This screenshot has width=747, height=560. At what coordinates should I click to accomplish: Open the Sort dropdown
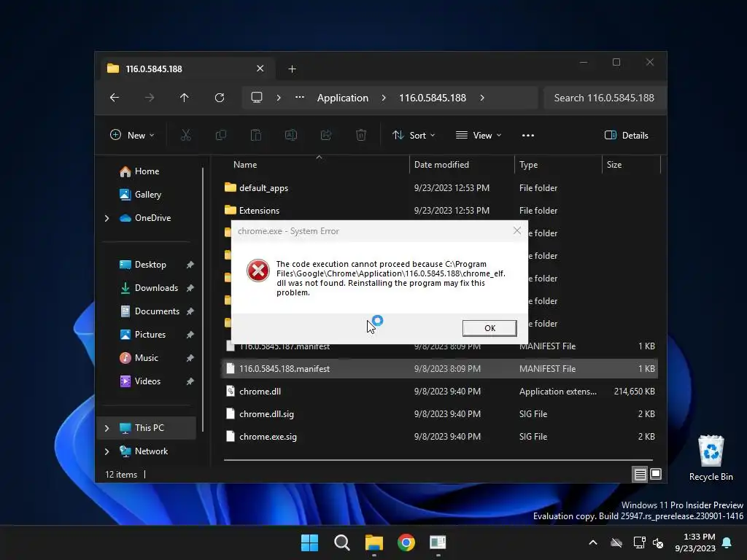click(x=414, y=135)
